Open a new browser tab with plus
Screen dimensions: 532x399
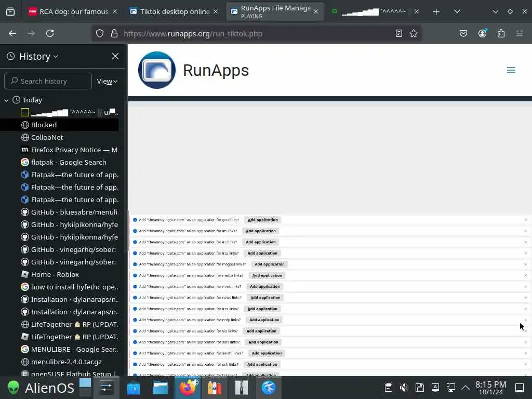(x=436, y=12)
